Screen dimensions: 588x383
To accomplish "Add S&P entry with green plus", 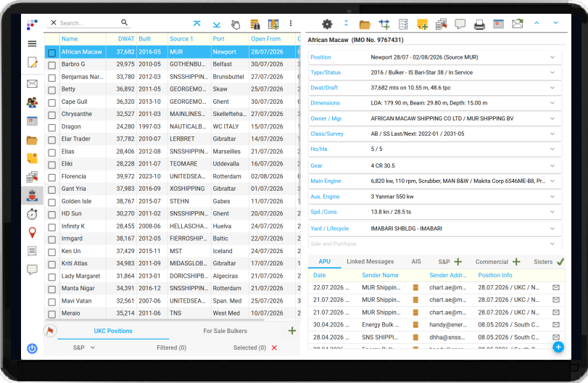I will click(x=458, y=261).
